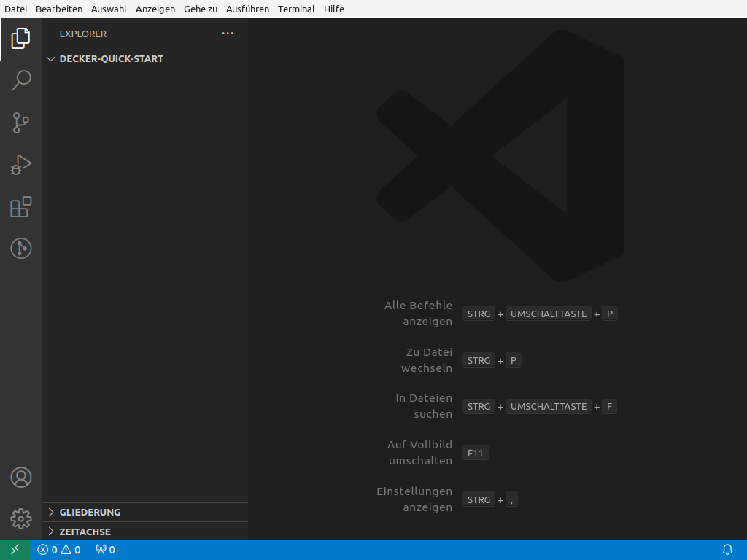747x560 pixels.
Task: Click the F key hint for file search
Action: point(609,407)
